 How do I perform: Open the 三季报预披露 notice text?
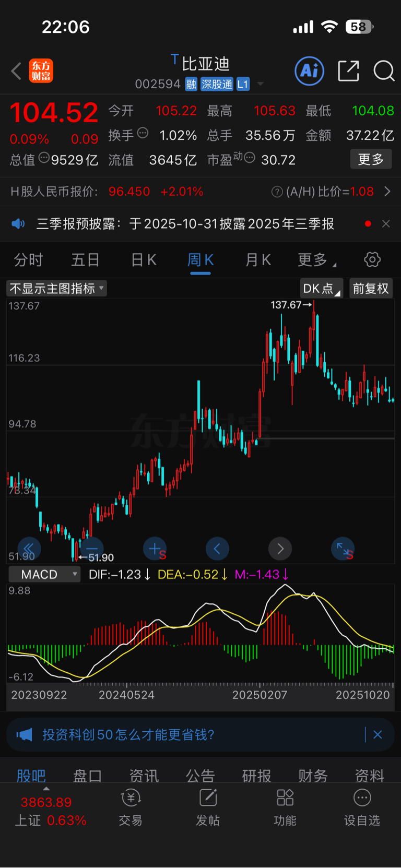185,224
